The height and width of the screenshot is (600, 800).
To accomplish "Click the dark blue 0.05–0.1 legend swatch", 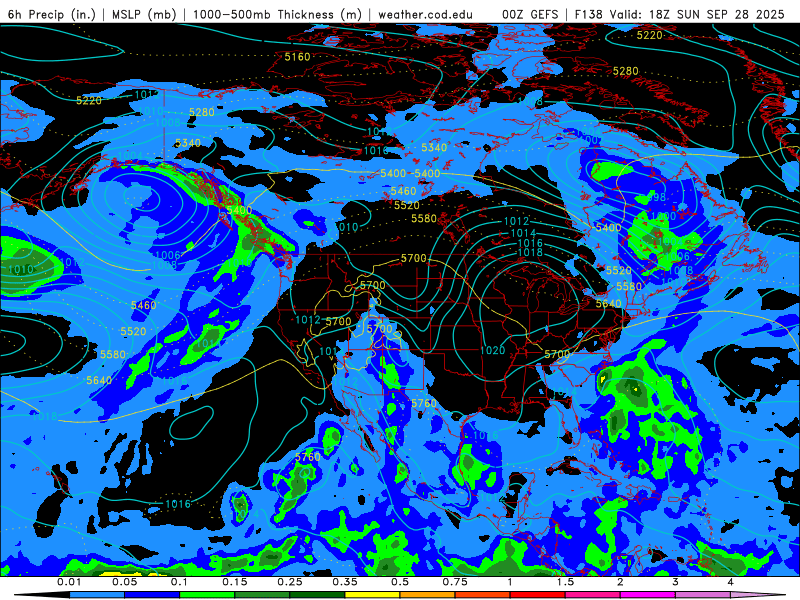I will coord(152,595).
